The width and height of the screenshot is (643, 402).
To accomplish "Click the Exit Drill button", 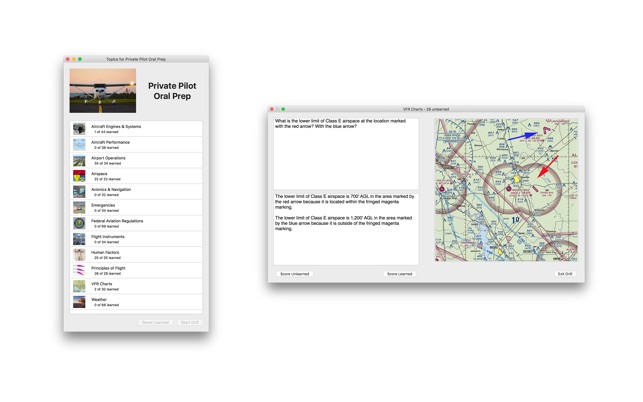I will (x=565, y=274).
